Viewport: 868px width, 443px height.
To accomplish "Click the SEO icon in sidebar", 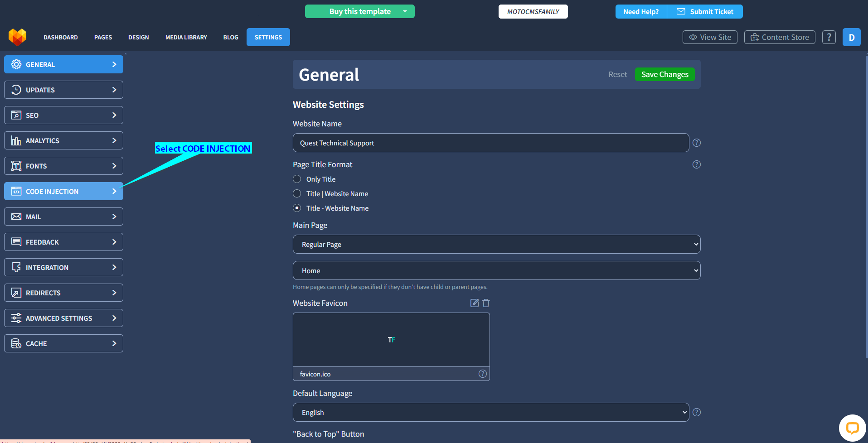I will click(16, 115).
